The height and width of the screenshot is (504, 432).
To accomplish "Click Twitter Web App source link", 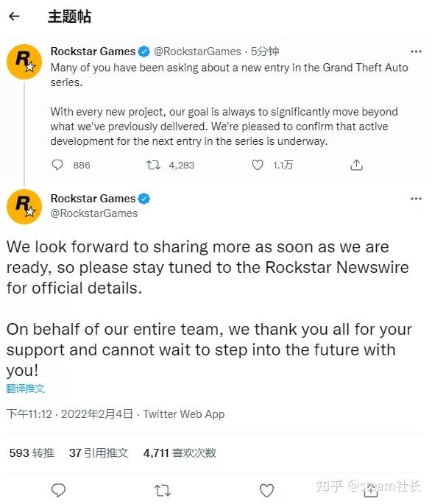I will pyautogui.click(x=184, y=414).
